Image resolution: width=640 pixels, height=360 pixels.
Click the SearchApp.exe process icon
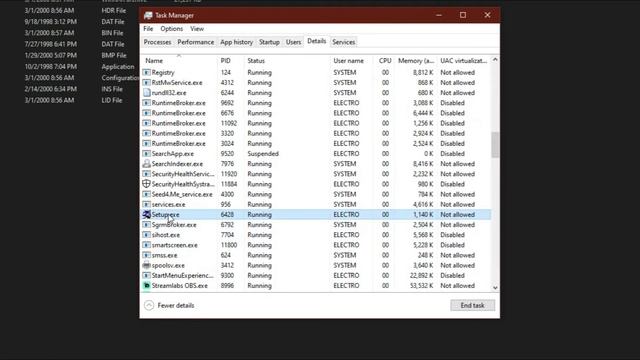coord(146,153)
